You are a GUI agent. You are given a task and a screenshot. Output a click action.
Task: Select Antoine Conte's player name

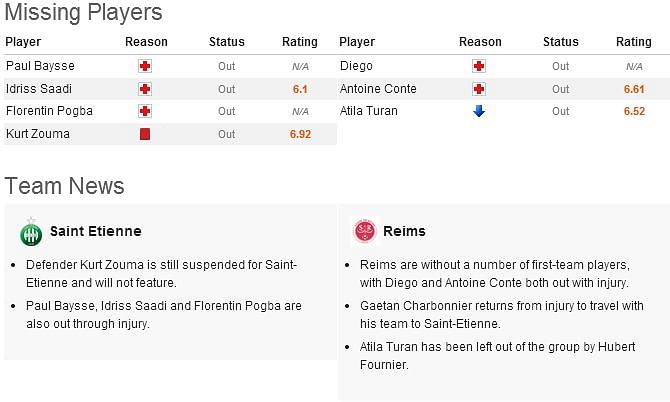tap(378, 89)
